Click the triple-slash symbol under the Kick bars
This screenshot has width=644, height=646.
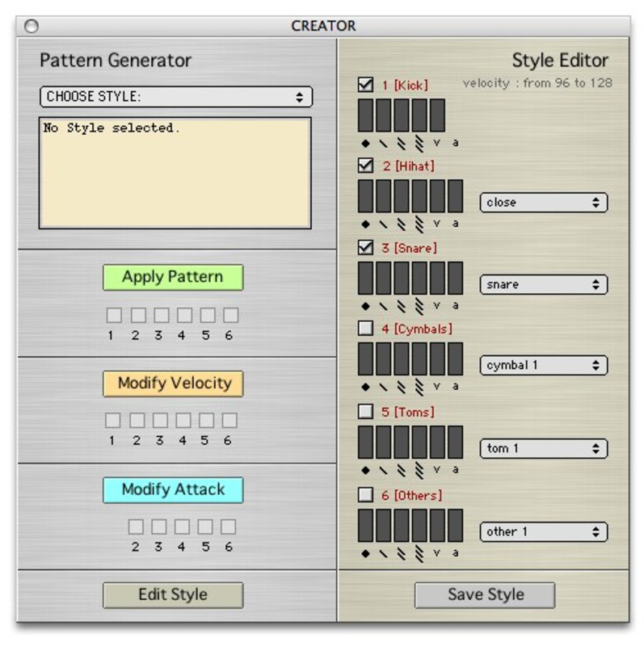(x=419, y=144)
